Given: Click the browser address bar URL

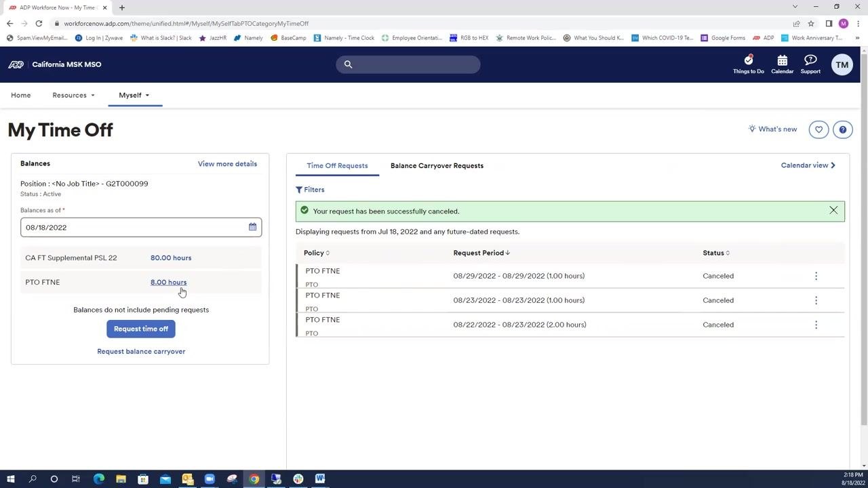Looking at the screenshot, I should 186,24.
